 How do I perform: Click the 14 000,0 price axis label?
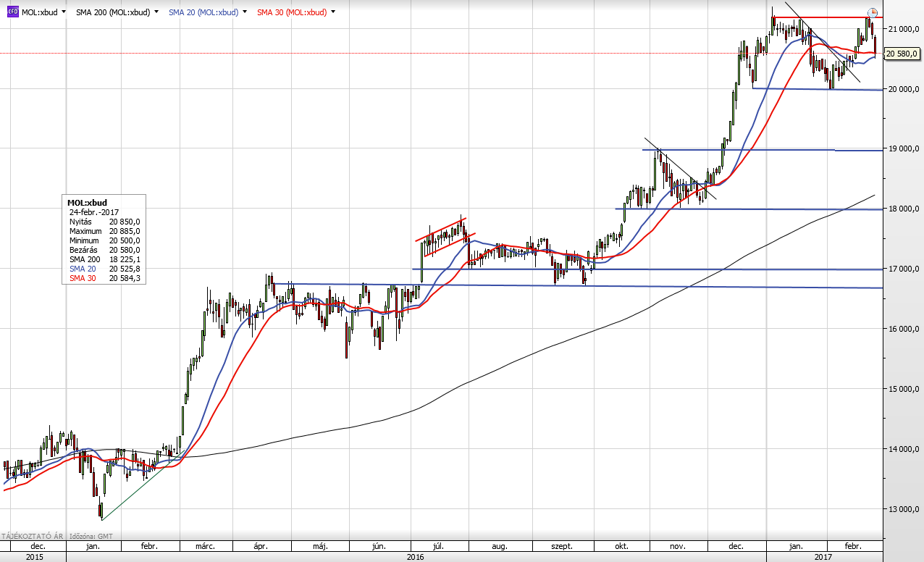click(904, 449)
